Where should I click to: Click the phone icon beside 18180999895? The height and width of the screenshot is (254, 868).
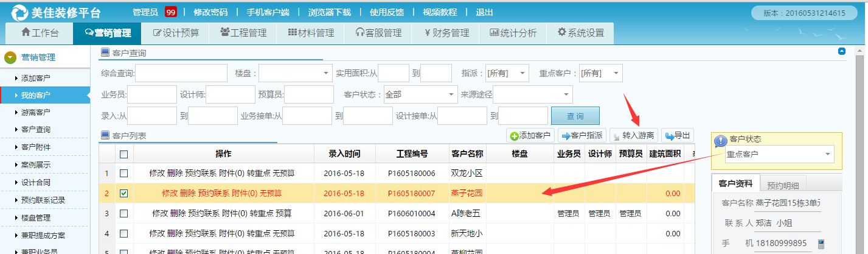(x=821, y=244)
